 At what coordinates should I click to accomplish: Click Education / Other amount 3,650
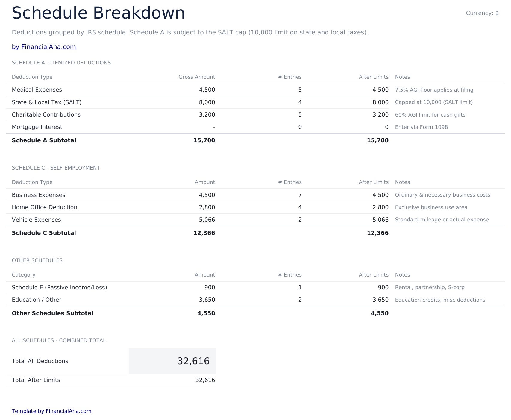(207, 300)
